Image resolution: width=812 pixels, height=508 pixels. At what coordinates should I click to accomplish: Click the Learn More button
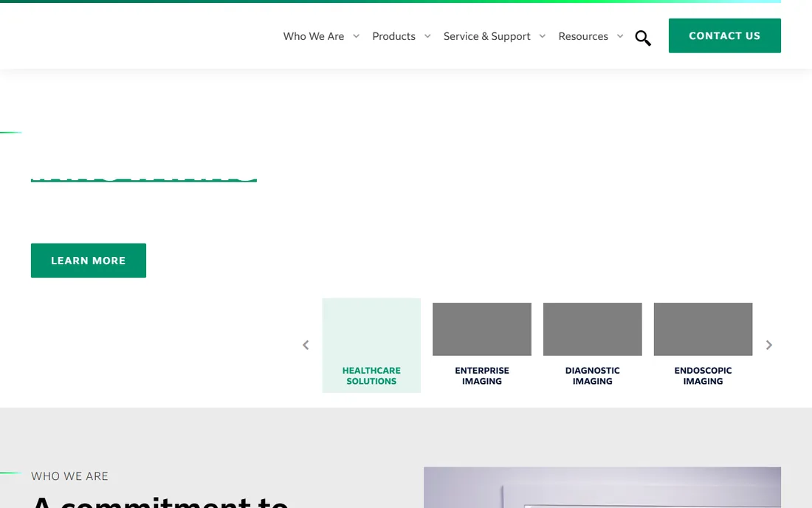coord(89,261)
